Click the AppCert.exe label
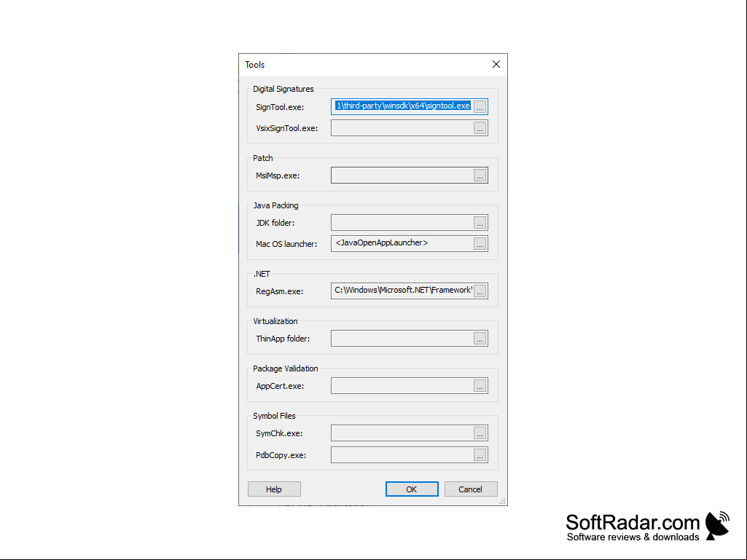The height and width of the screenshot is (560, 747). click(x=280, y=386)
